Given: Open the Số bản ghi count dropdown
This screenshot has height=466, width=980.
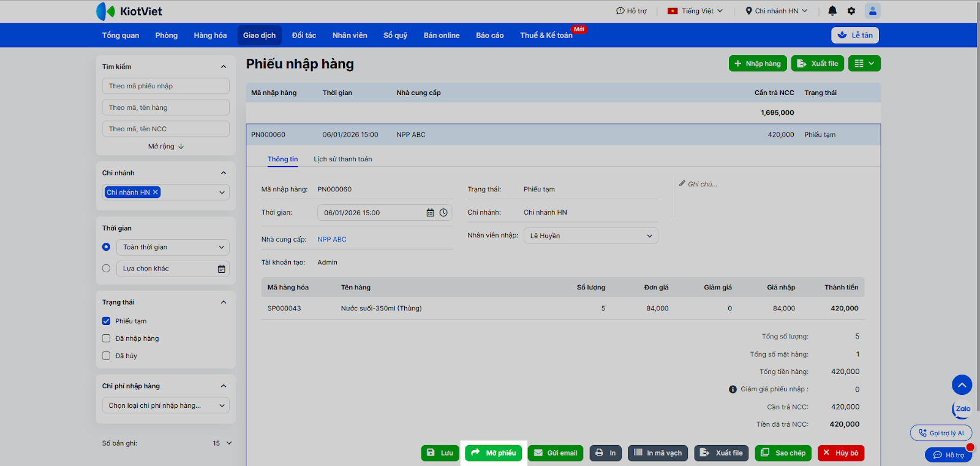Looking at the screenshot, I should tap(222, 443).
